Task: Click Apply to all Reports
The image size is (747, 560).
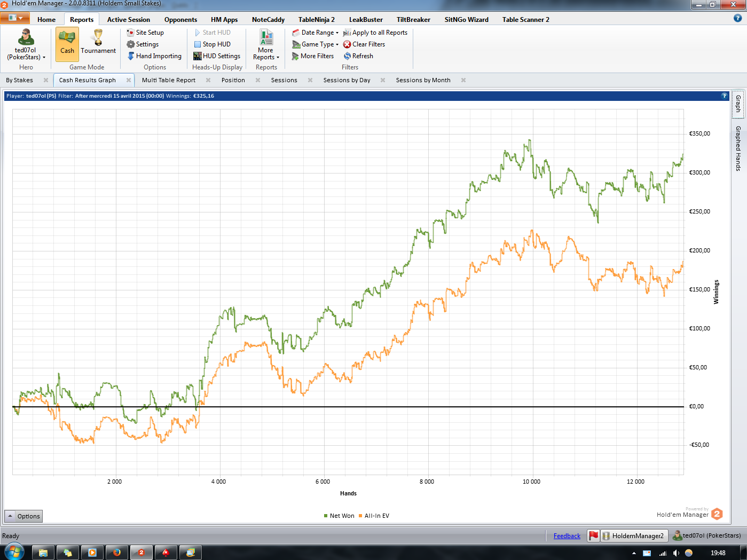Action: (x=375, y=33)
